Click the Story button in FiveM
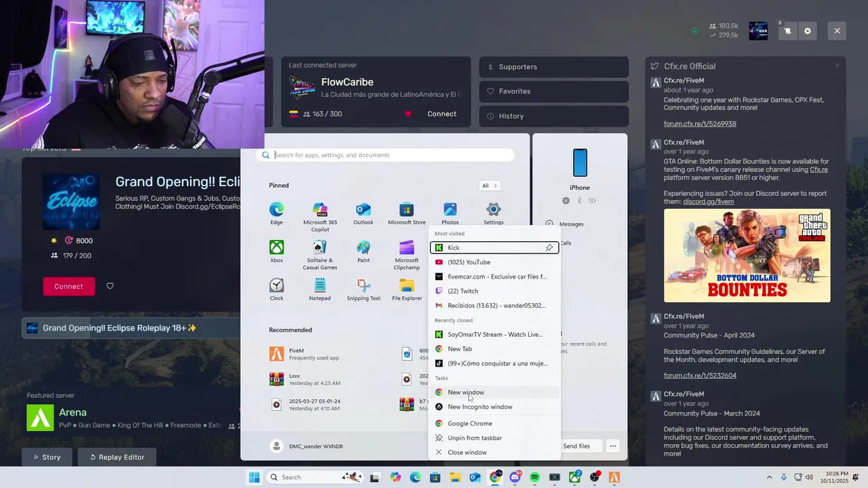 47,457
